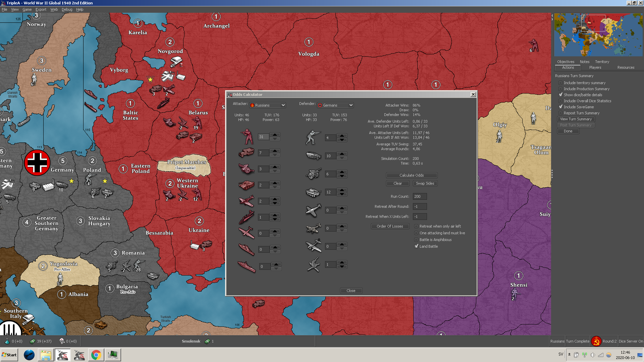Enable Include territory summary checkbox

560,83
